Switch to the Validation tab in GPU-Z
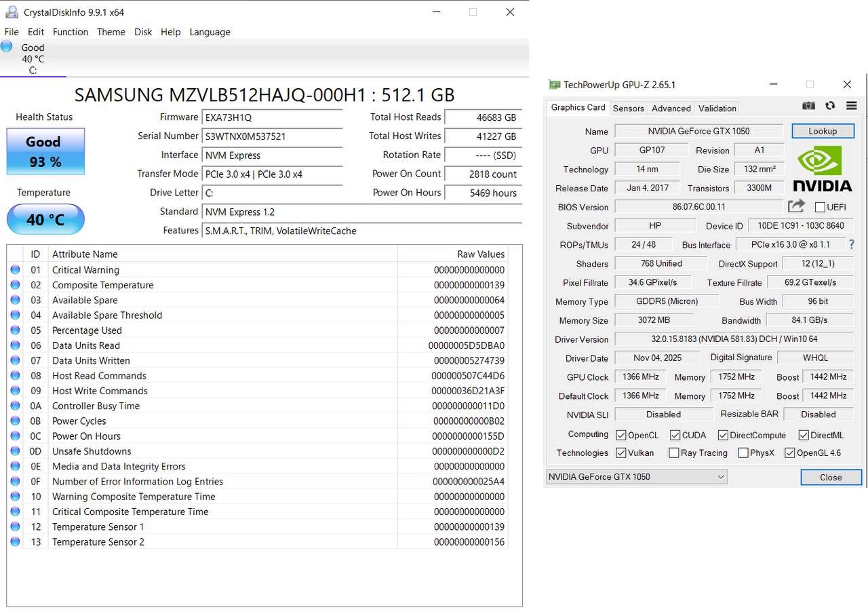Image resolution: width=868 pixels, height=612 pixels. click(717, 108)
